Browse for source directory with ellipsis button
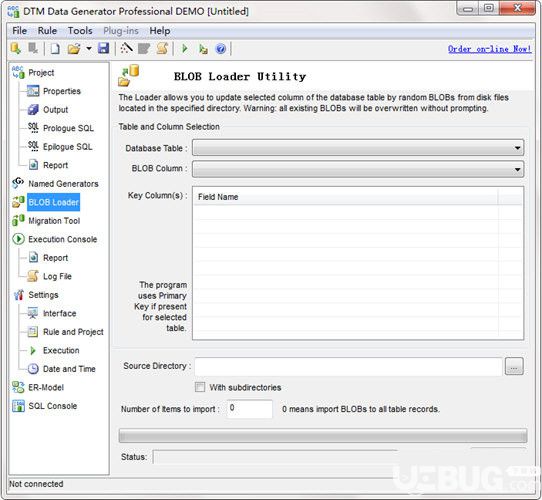542x500 pixels. pos(514,367)
